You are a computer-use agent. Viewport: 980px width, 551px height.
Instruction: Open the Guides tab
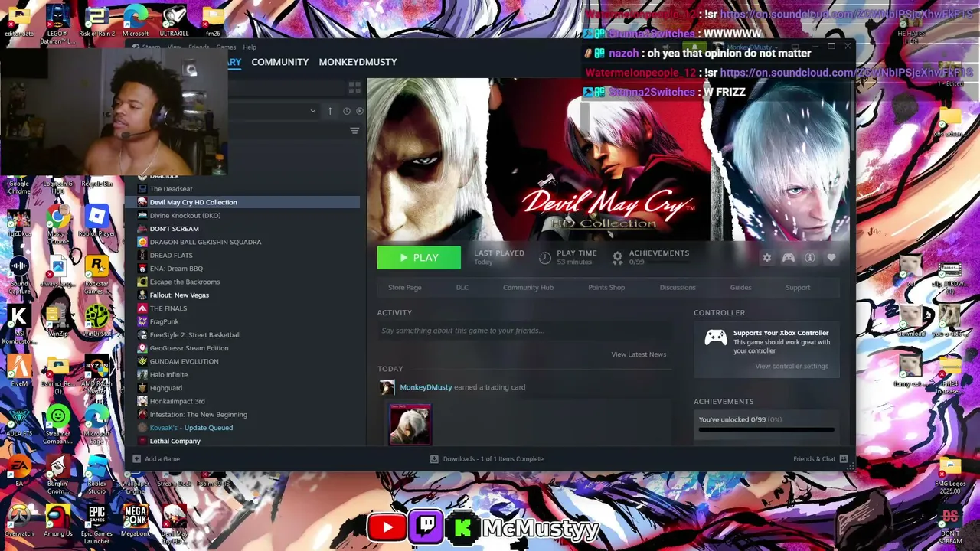[740, 288]
